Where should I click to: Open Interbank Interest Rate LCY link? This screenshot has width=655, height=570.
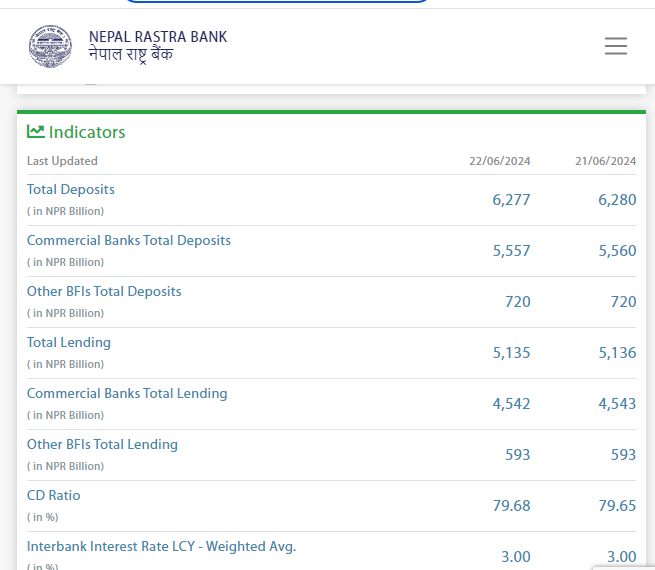pos(161,546)
